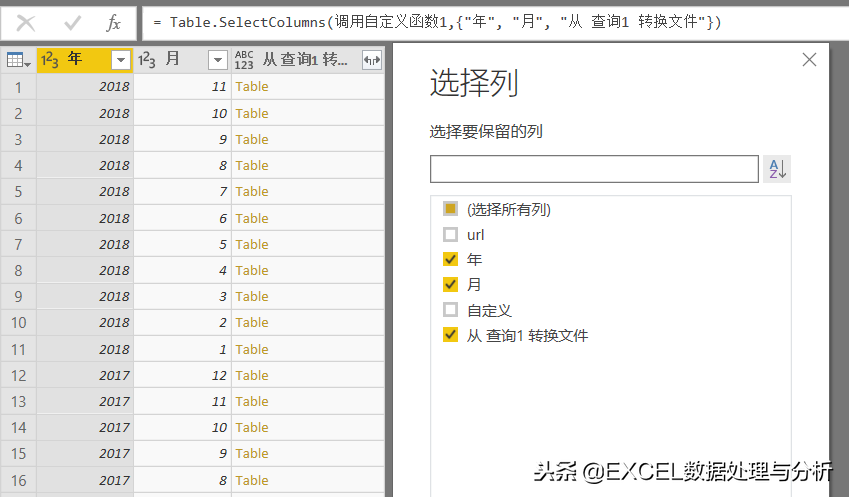
Task: Click 2017 cell in row 15
Action: point(85,454)
